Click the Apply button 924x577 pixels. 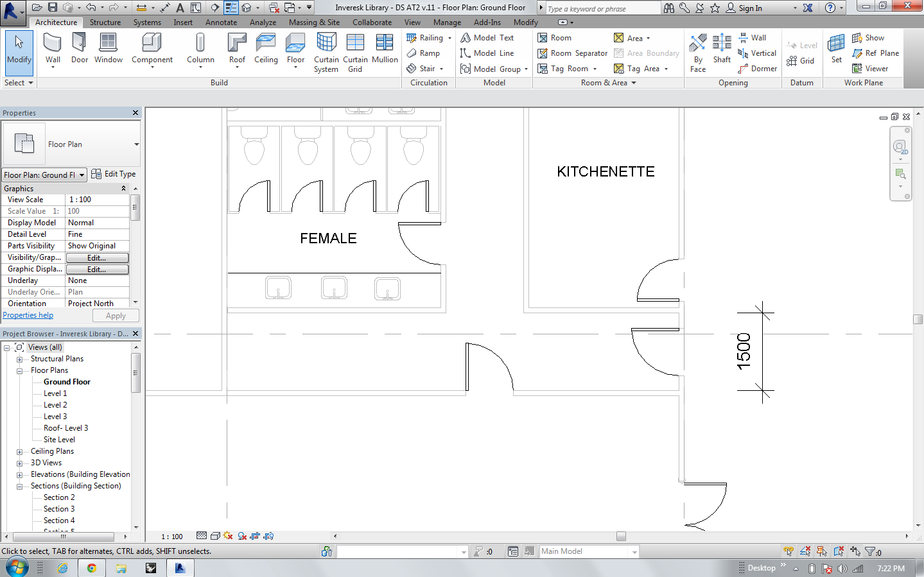(x=116, y=316)
